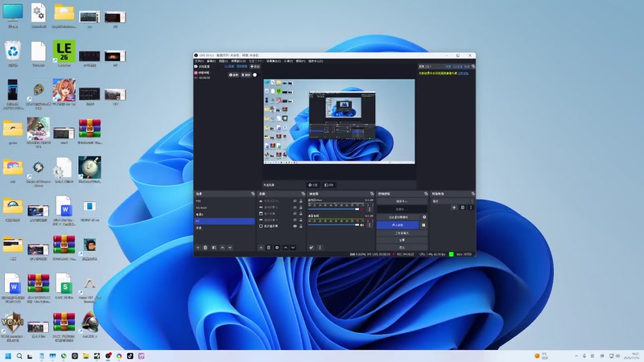Open File Explorer folder on the taskbar
Screen dimensions: 644x362
pyautogui.click(x=86, y=356)
